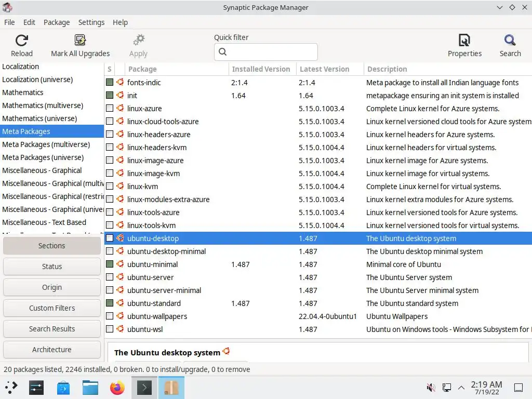Open the Help menu
The image size is (532, 399).
120,22
